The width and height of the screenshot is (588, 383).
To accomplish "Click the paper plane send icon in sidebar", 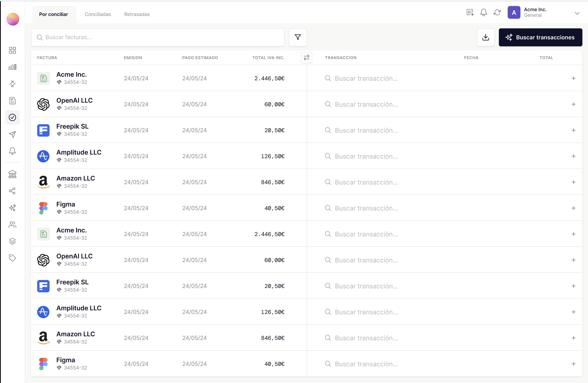I will point(12,134).
